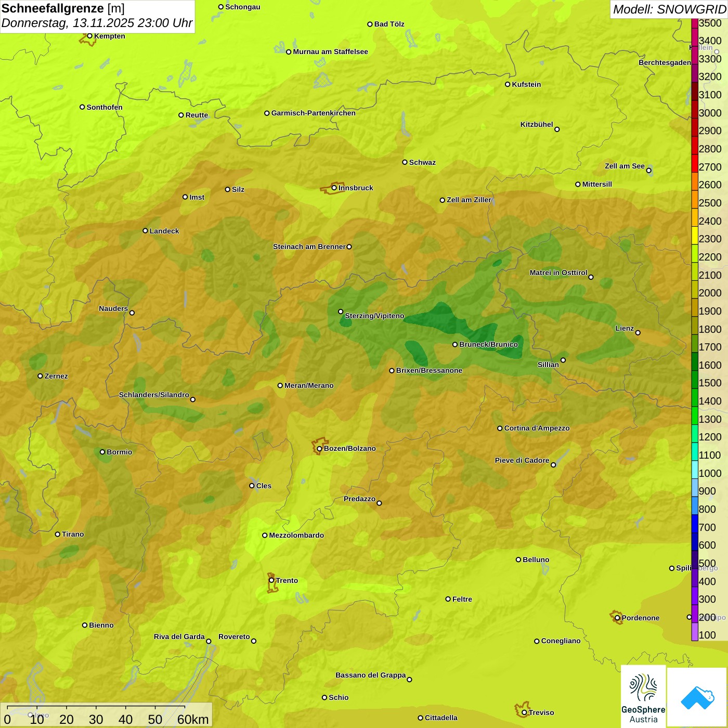Click the Lienz location dot
This screenshot has width=728, height=728.
pos(638,332)
